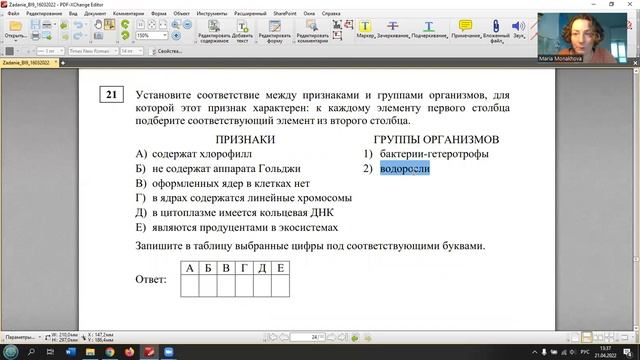640x360 pixels.
Task: Select the Hand tool
Action: (x=98, y=24)
